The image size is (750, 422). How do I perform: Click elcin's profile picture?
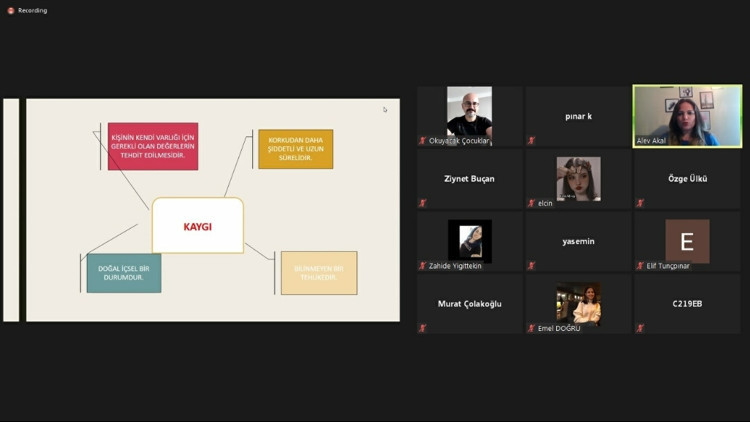[578, 178]
